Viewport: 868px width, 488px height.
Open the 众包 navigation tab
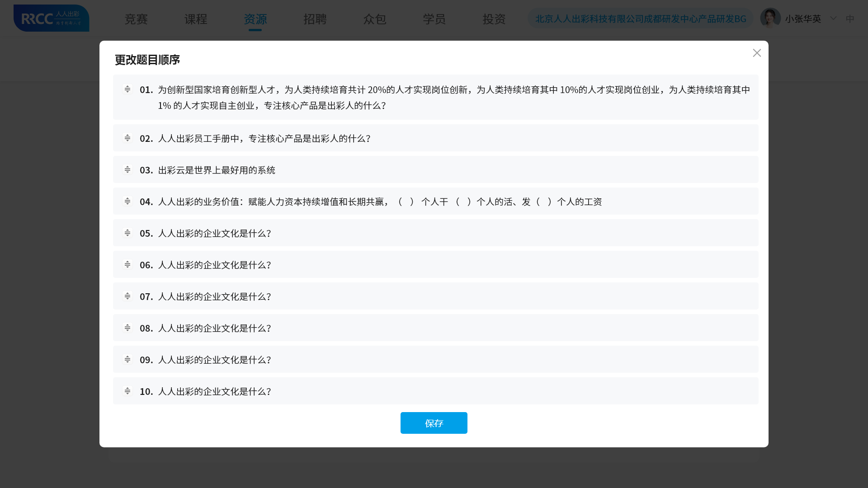(x=375, y=19)
